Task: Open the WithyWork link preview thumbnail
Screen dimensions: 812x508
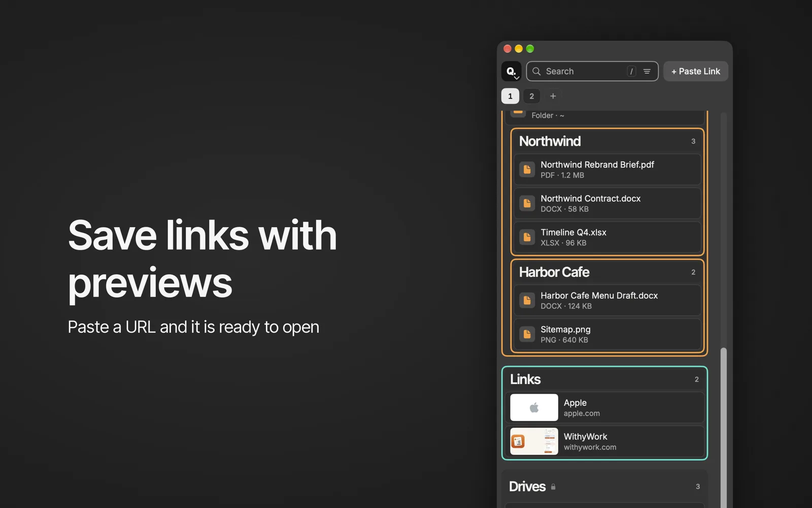Action: click(534, 441)
